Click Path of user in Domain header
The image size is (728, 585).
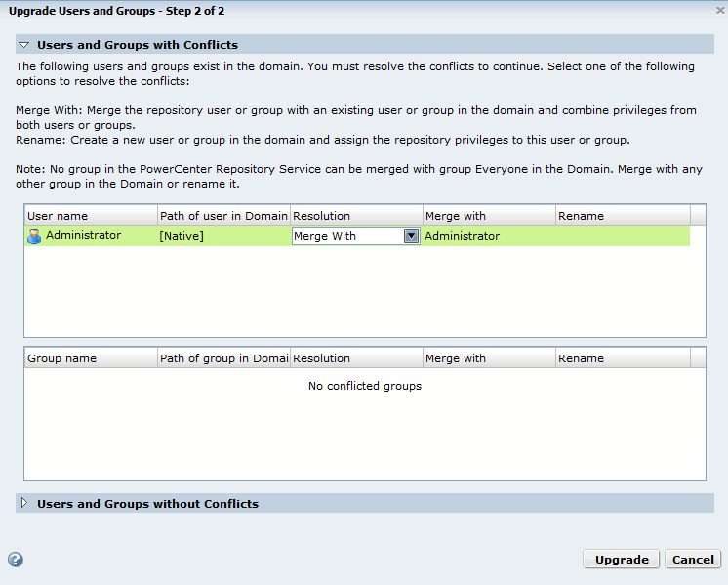click(x=223, y=216)
